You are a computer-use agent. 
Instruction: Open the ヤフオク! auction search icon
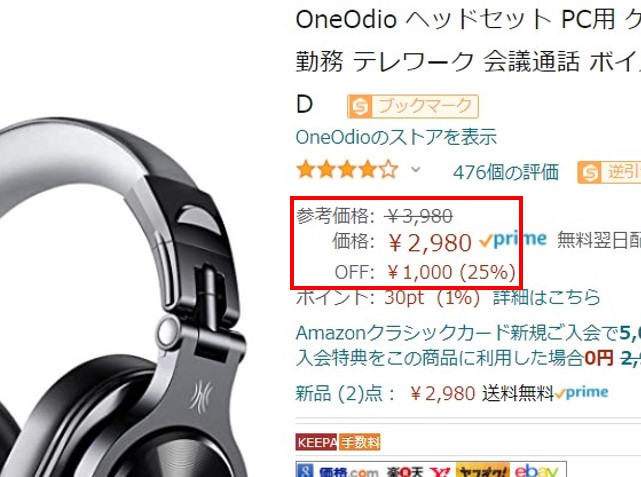coord(482,471)
